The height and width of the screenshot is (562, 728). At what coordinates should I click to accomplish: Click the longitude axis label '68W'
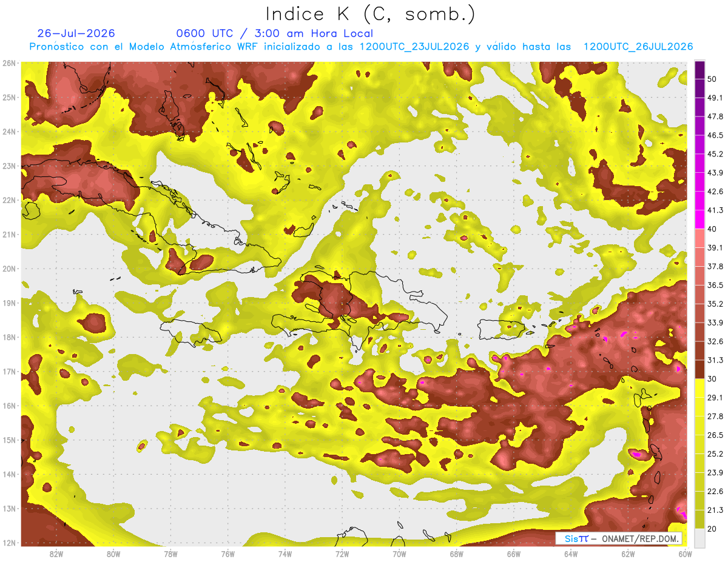pyautogui.click(x=456, y=554)
